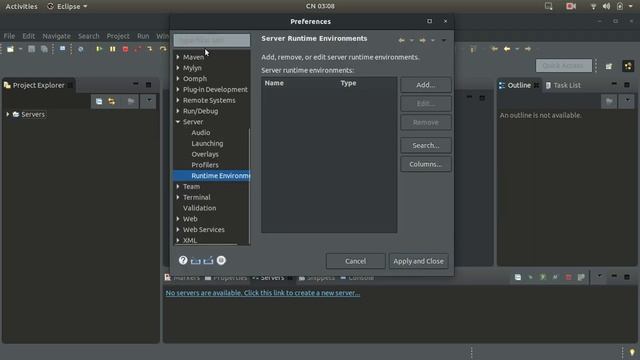This screenshot has width=640, height=360.
Task: Expand Servers folder in Project Explorer
Action: pos(7,114)
